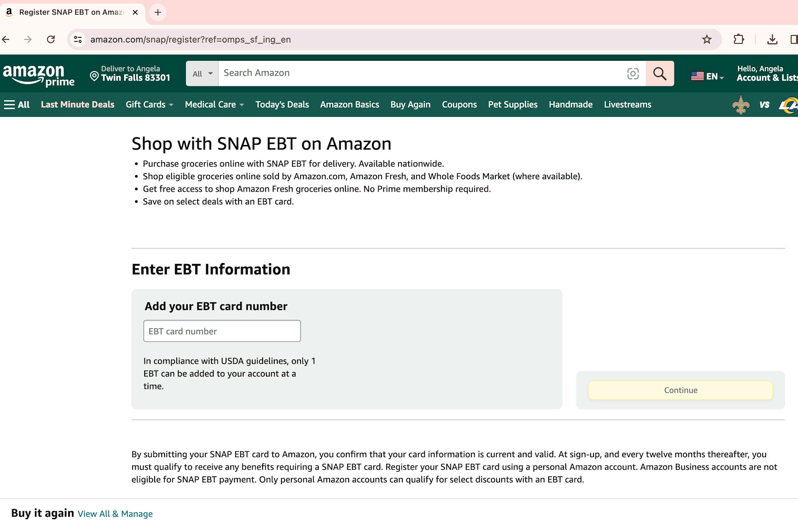
Task: Open the View All & Manage link
Action: click(x=115, y=514)
